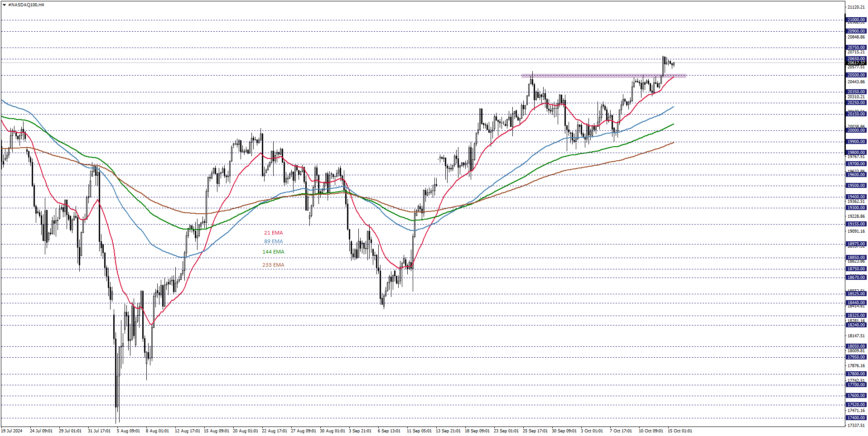The height and width of the screenshot is (436, 868).
Task: Click the 25 Sep 17:01 time axis label
Action: (x=535, y=431)
